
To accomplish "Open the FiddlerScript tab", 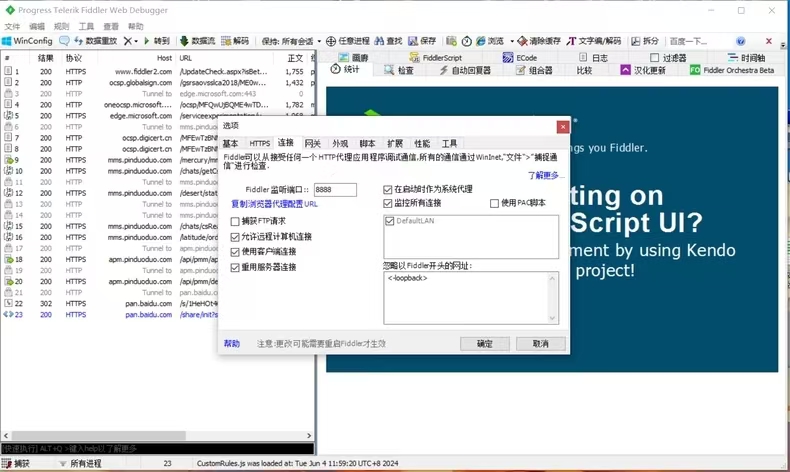I will pyautogui.click(x=435, y=57).
